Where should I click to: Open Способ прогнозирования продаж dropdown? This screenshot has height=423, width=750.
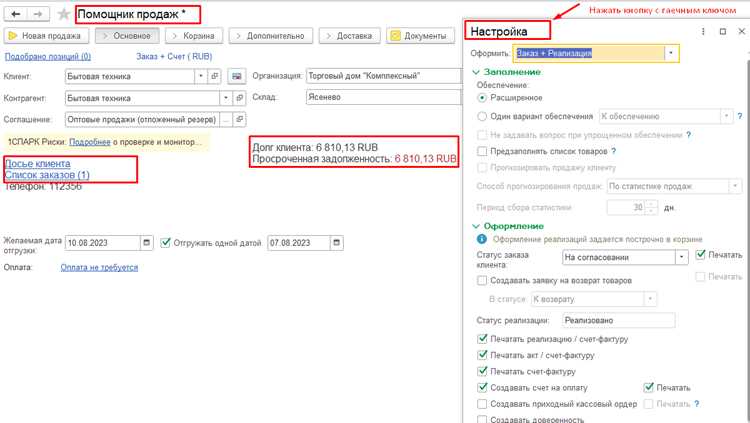[735, 186]
